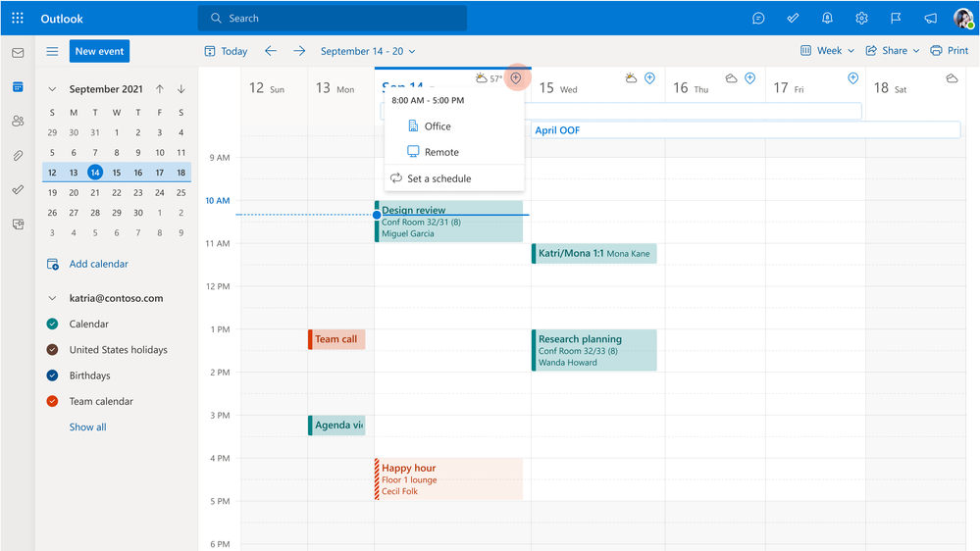Open the bottom app icon in left rail

click(18, 224)
